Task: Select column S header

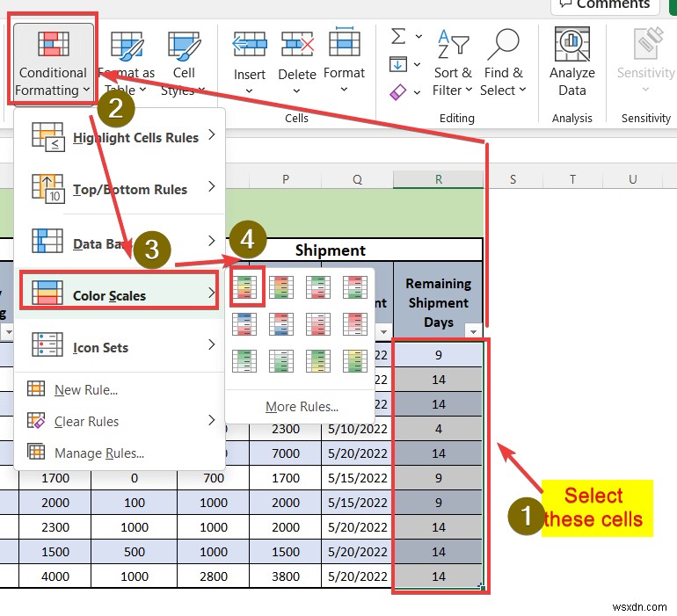Action: [513, 179]
